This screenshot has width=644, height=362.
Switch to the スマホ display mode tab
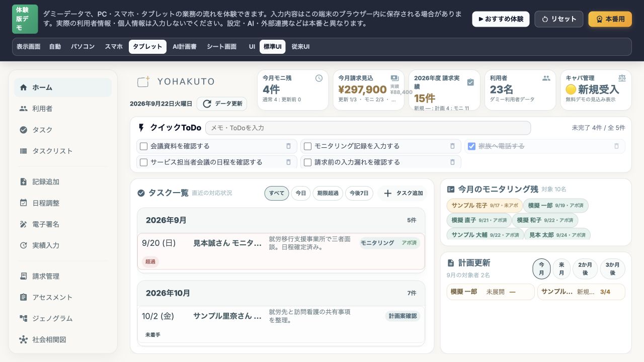pyautogui.click(x=114, y=47)
